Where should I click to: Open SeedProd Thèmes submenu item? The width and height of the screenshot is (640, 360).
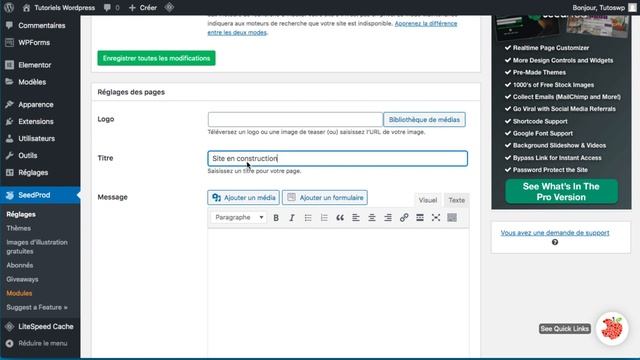[18, 228]
